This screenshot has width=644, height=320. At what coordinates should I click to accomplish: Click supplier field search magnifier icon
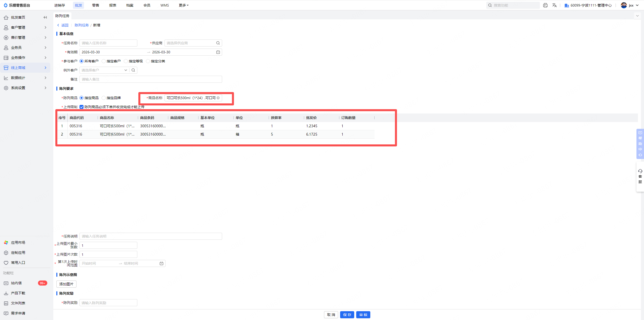pos(218,43)
